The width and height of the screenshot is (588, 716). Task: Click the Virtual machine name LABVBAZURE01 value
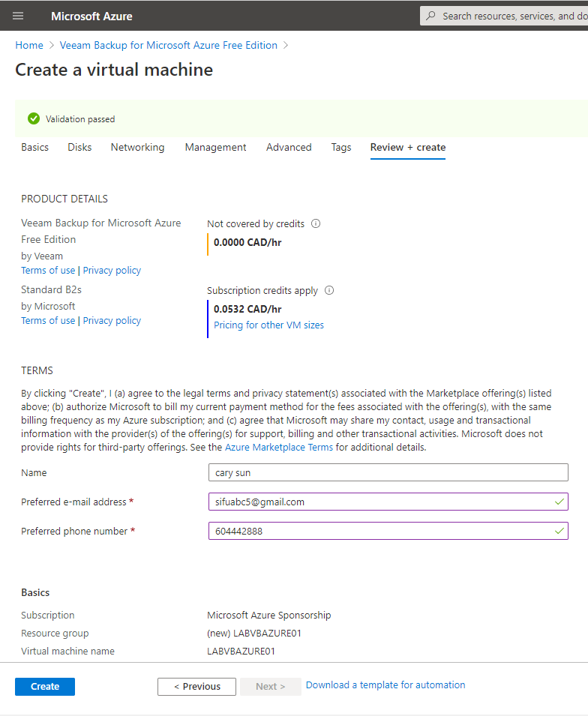pyautogui.click(x=241, y=652)
